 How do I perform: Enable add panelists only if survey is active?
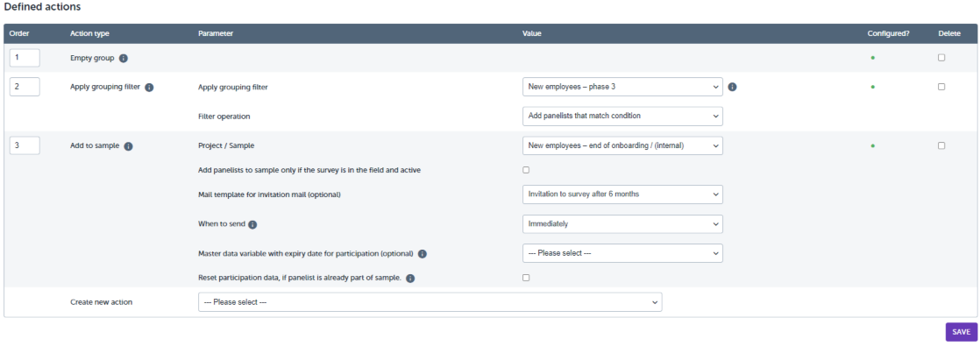[x=526, y=170]
